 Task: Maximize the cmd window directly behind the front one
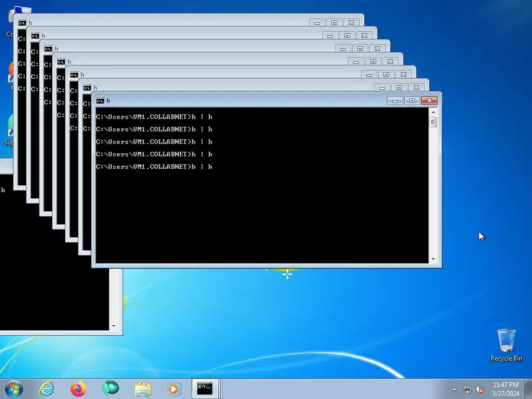(400, 87)
